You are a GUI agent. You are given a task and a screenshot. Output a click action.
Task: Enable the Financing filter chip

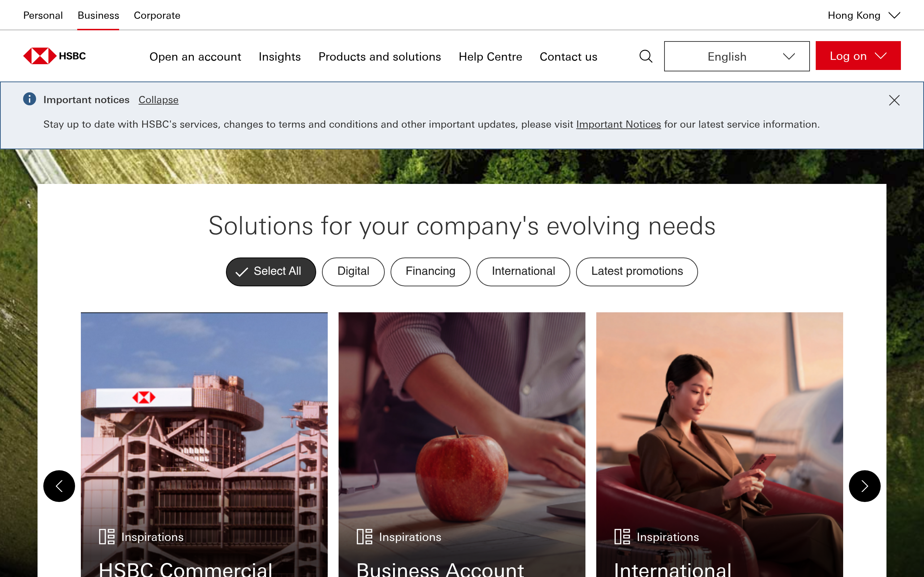430,271
